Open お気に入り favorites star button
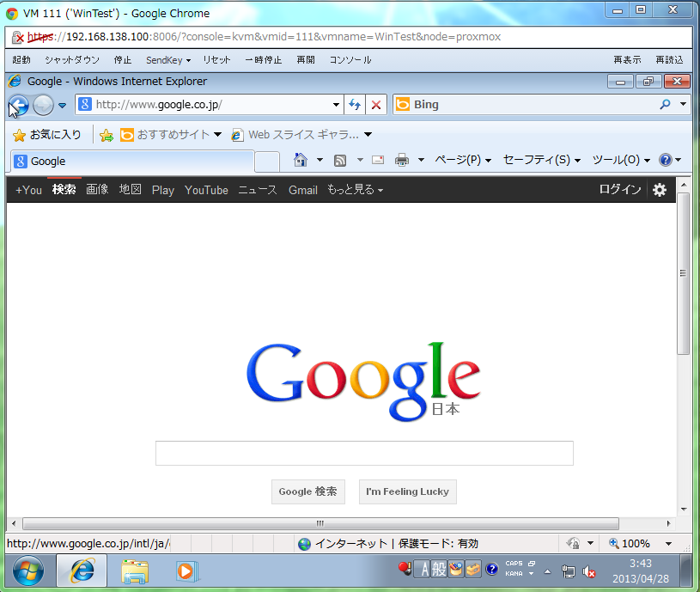 point(47,135)
